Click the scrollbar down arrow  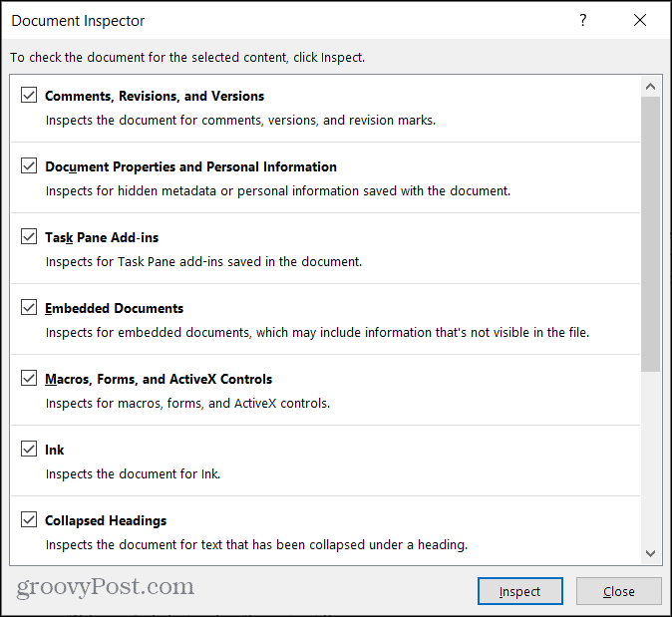pos(651,553)
